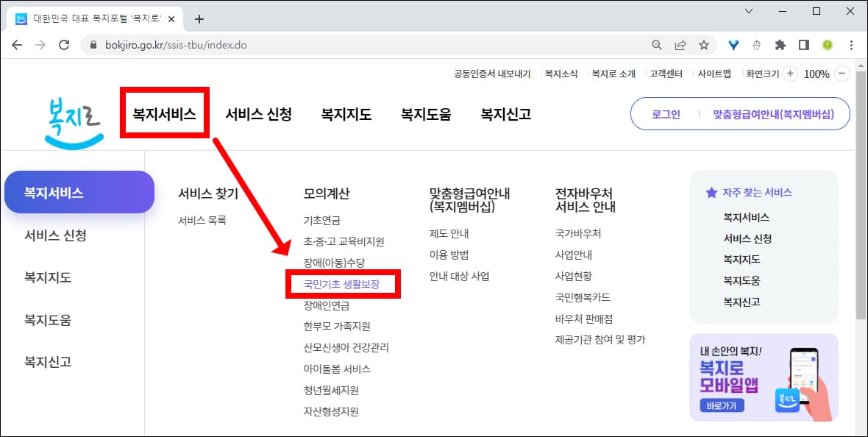Open 한부모 가족지원 link
868x437 pixels.
pos(337,326)
